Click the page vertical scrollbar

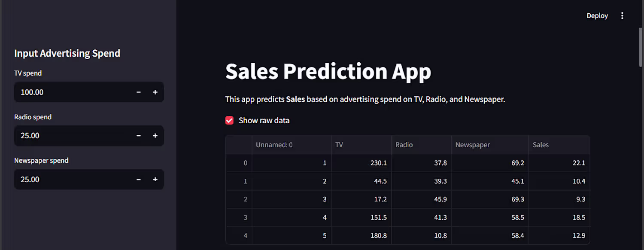pyautogui.click(x=641, y=47)
